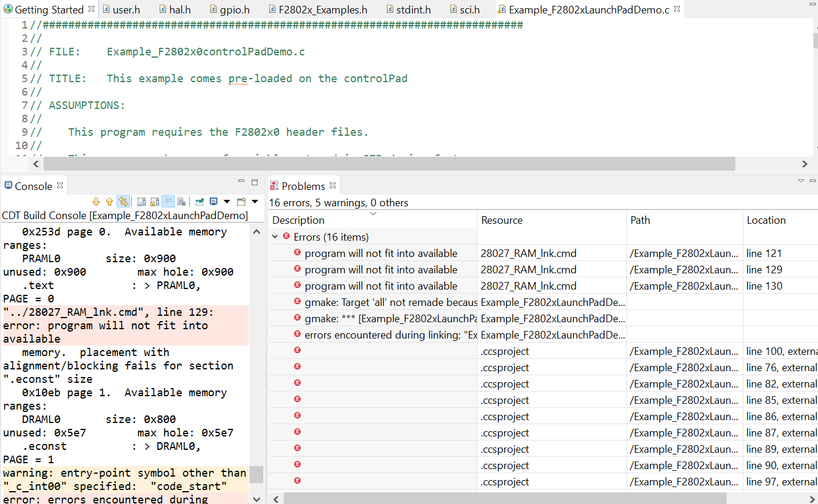Toggle scroll lock in the Console toolbar
Screen dimensions: 818x504
tap(155, 201)
